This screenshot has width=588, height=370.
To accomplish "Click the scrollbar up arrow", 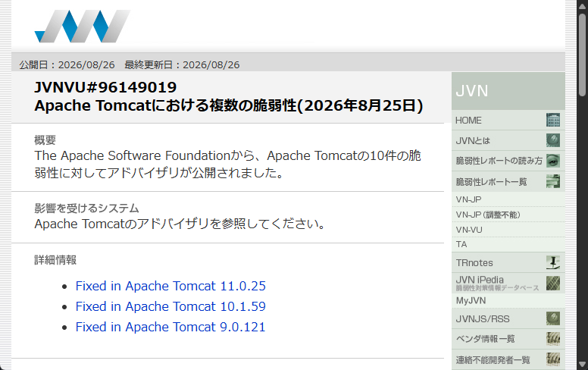I will coord(583,5).
